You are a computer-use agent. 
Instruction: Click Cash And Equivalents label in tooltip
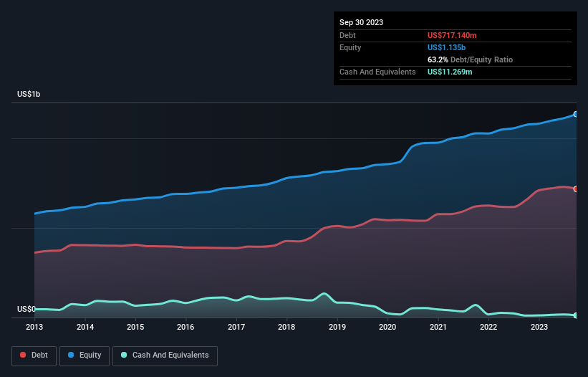tap(377, 72)
